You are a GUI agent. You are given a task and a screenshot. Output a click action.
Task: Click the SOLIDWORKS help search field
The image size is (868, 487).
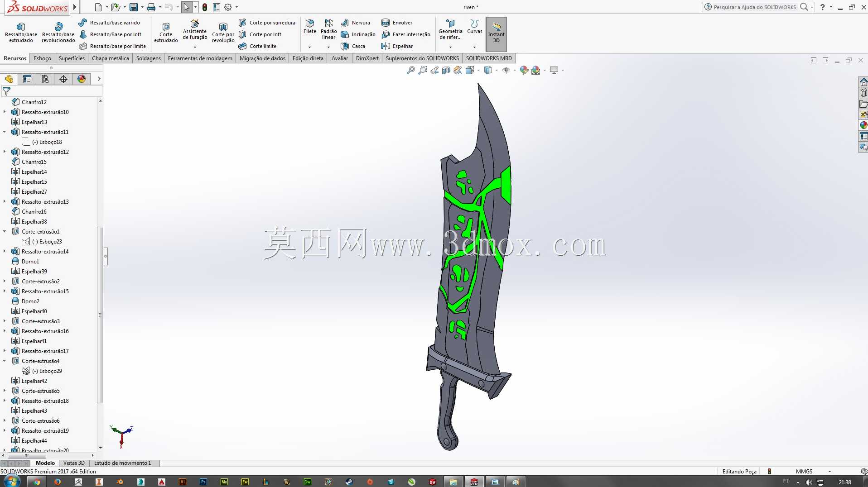pos(755,7)
